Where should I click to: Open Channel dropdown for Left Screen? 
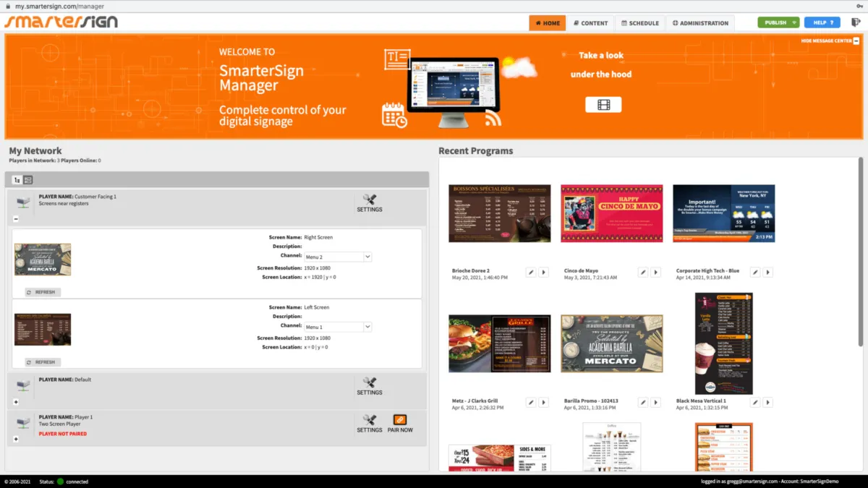[338, 327]
